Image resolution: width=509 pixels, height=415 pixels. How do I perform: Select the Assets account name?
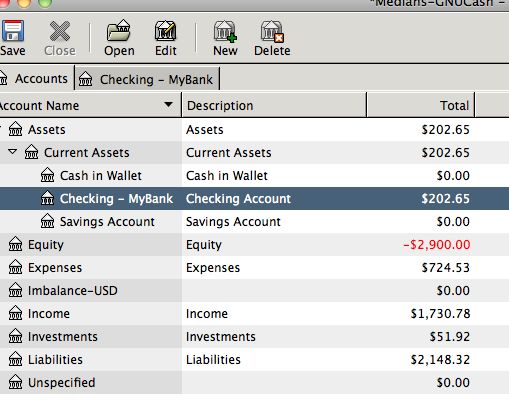pos(47,130)
